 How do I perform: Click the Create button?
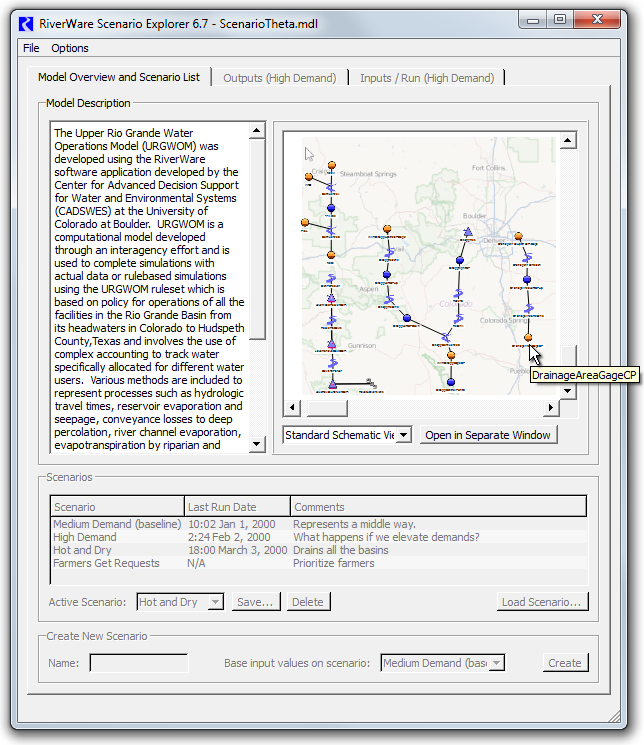(565, 663)
